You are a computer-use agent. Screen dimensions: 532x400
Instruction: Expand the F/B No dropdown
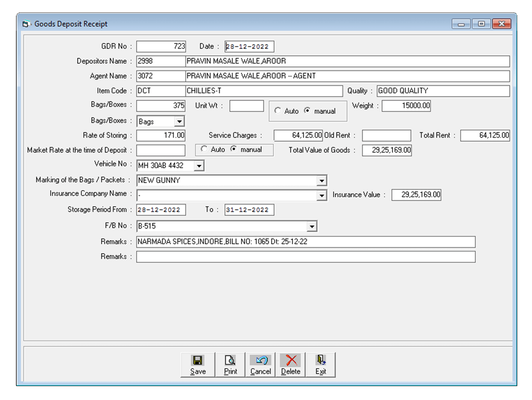[312, 226]
